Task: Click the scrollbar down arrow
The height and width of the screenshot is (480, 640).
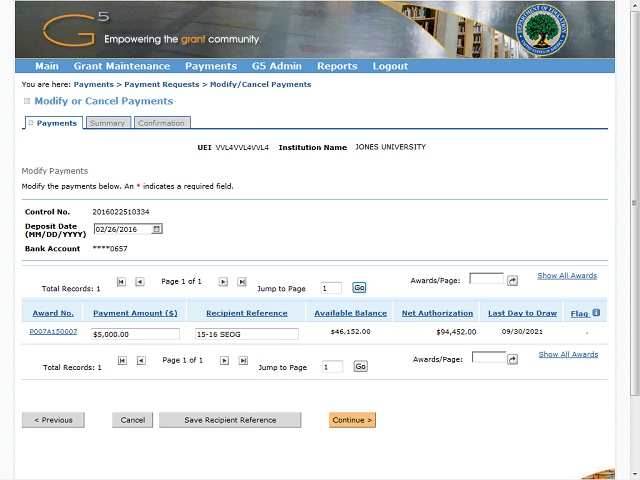Action: pyautogui.click(x=634, y=476)
